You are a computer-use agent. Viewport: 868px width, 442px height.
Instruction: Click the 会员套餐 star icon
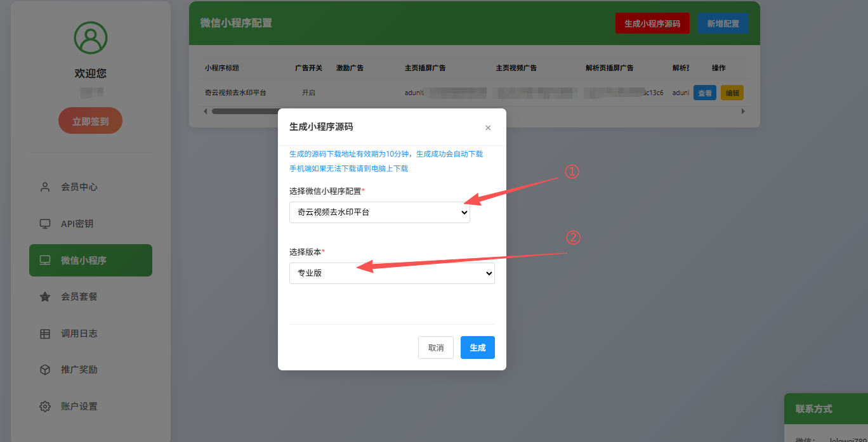click(45, 297)
